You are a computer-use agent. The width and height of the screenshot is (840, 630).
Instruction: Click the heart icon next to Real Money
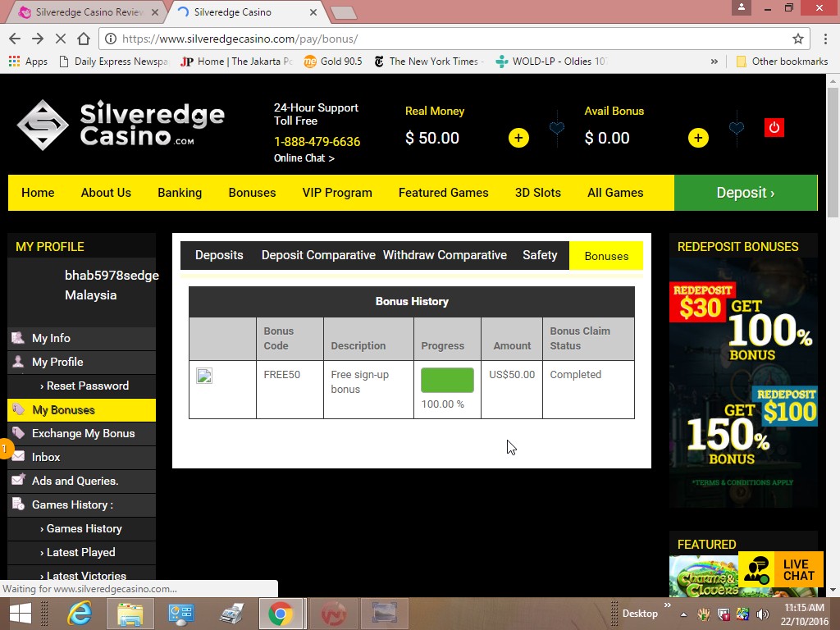[557, 127]
